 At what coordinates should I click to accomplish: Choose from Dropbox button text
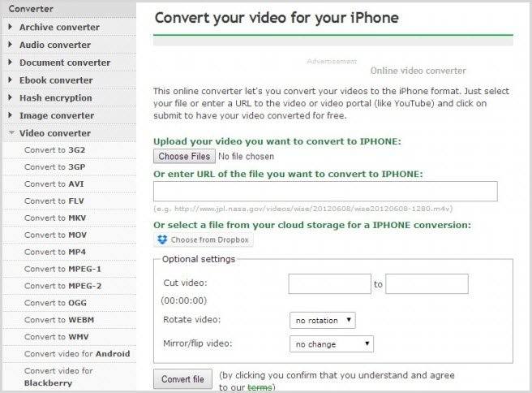tap(210, 240)
